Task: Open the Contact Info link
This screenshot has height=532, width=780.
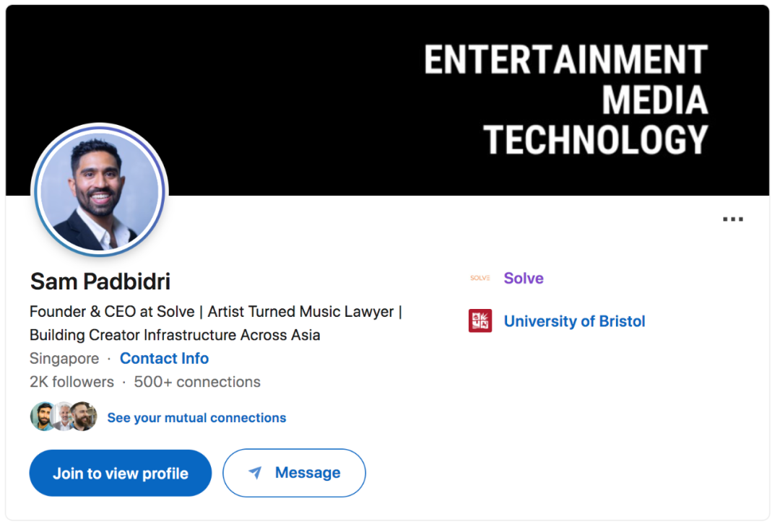Action: (x=164, y=359)
